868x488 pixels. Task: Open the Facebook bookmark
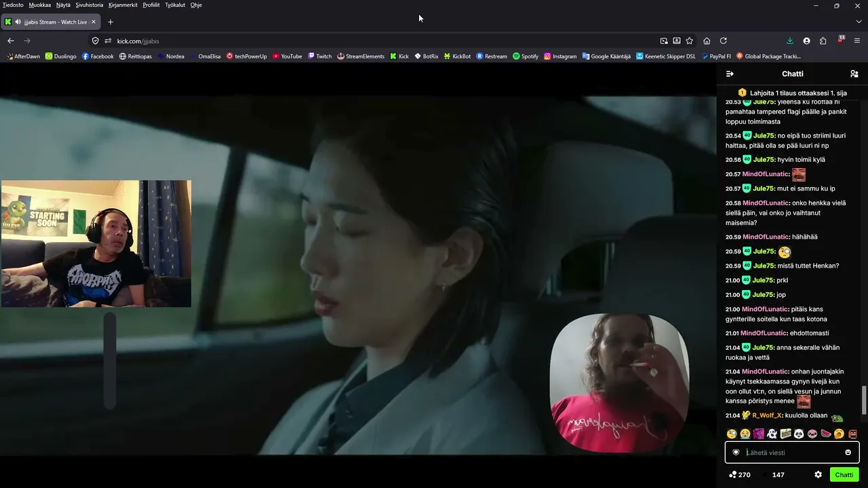click(98, 56)
